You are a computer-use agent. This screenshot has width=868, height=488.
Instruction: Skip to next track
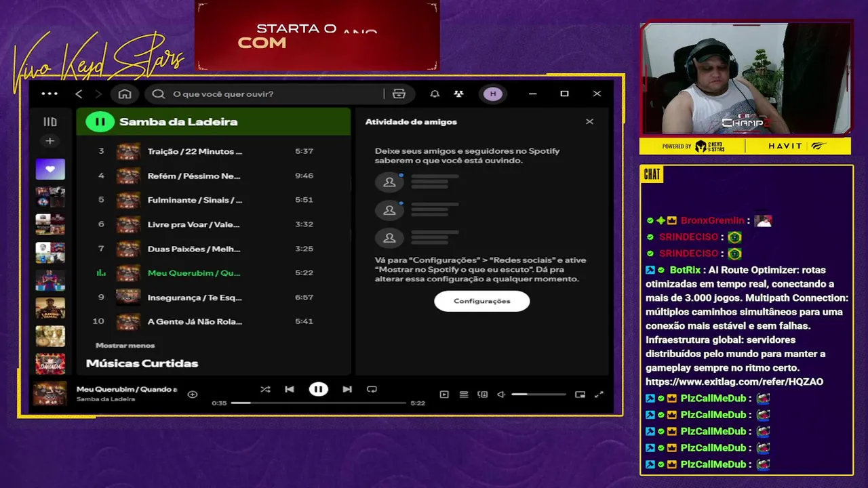click(x=347, y=389)
